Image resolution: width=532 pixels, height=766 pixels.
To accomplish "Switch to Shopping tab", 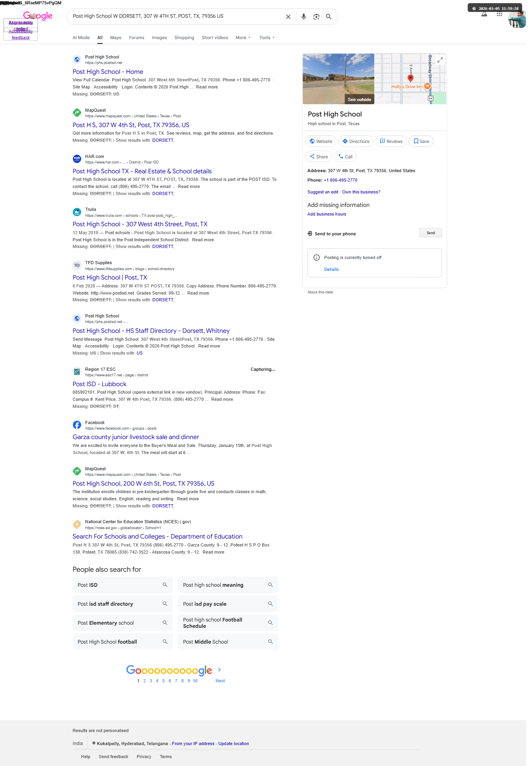I will click(x=184, y=38).
